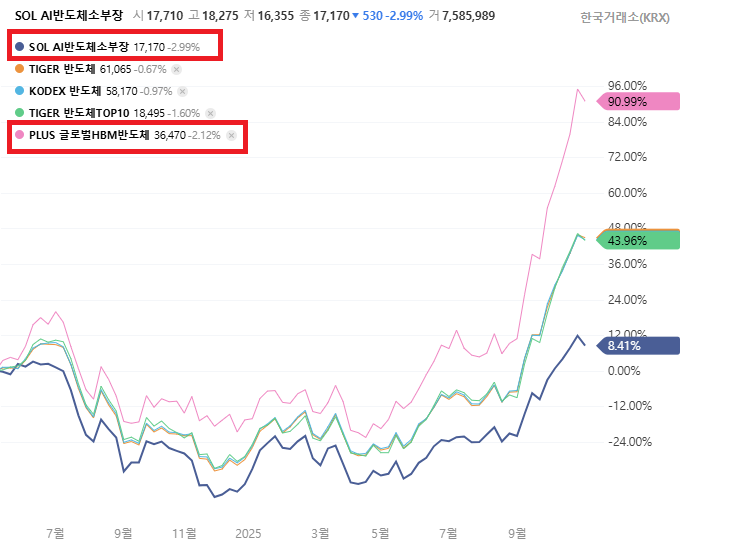Image resolution: width=736 pixels, height=551 pixels.
Task: Remove KODEX 반도체 from the comparison
Action: pos(183,91)
